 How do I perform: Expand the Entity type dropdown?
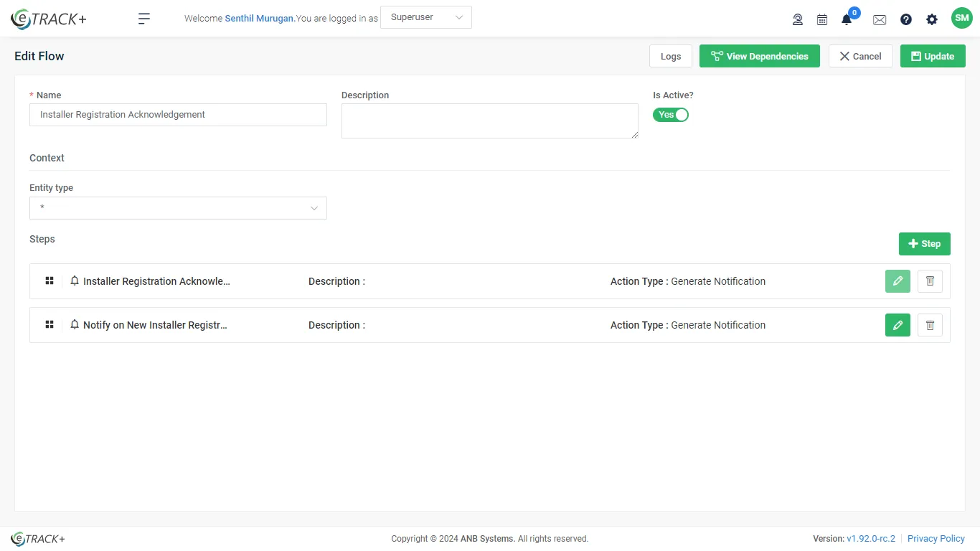coord(178,208)
